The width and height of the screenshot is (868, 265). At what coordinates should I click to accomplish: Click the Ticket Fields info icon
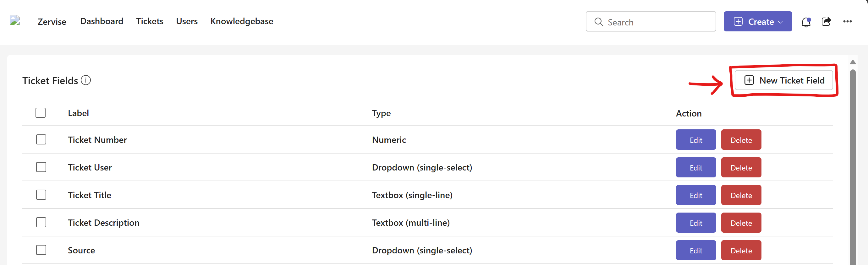pyautogui.click(x=86, y=80)
